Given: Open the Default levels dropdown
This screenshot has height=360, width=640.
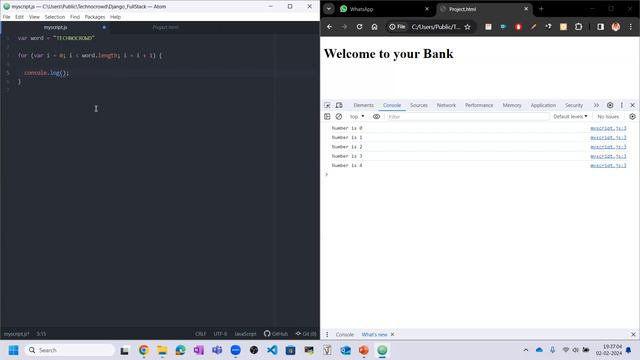Looking at the screenshot, I should [x=570, y=117].
